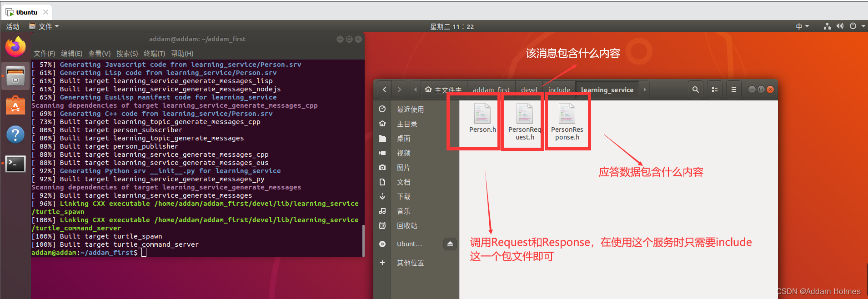Navigate to devel in path bar
Image resolution: width=868 pixels, height=299 pixels.
click(529, 90)
